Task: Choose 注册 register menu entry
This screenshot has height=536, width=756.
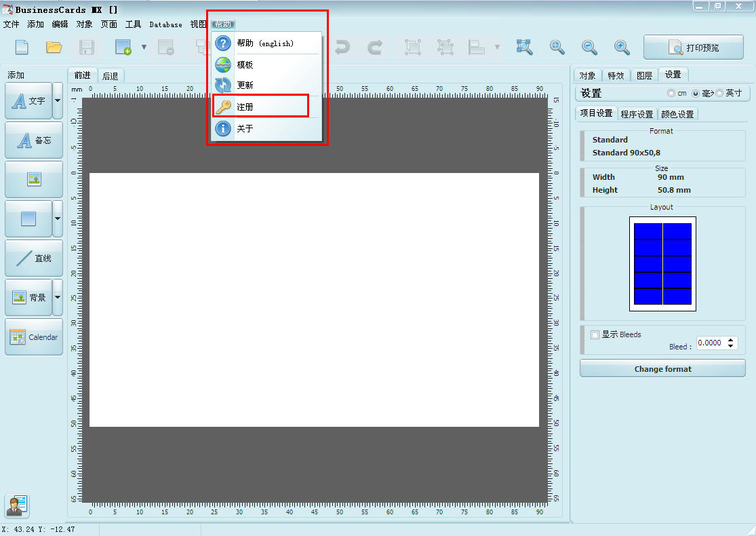Action: tap(266, 107)
